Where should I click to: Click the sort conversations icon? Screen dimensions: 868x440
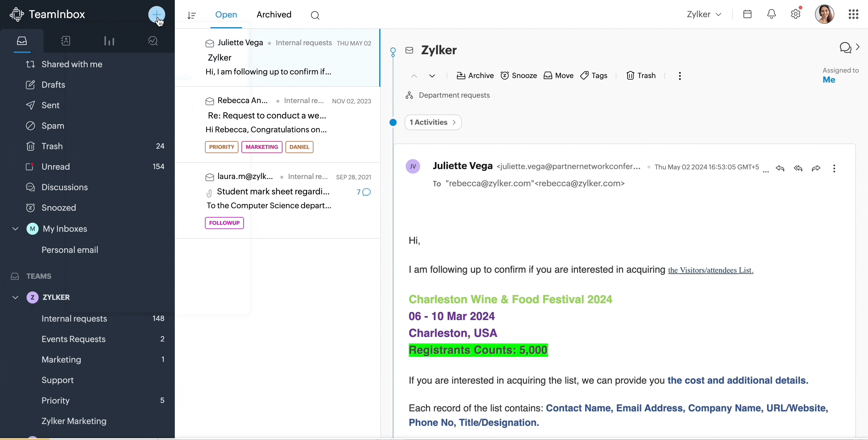point(192,15)
